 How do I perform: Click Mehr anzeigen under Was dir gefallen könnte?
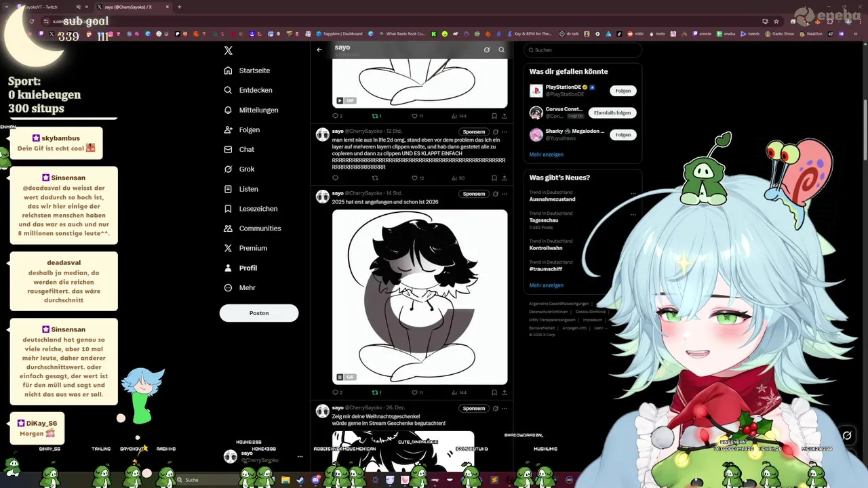(x=547, y=155)
